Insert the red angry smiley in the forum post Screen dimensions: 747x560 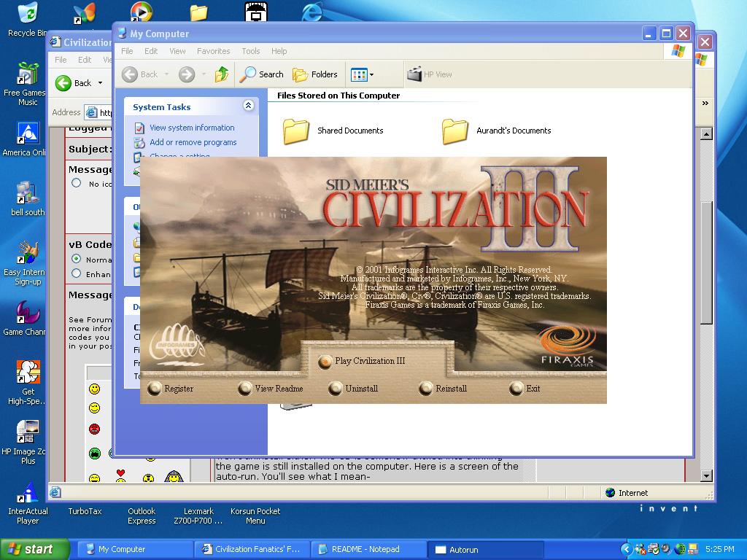(95, 429)
